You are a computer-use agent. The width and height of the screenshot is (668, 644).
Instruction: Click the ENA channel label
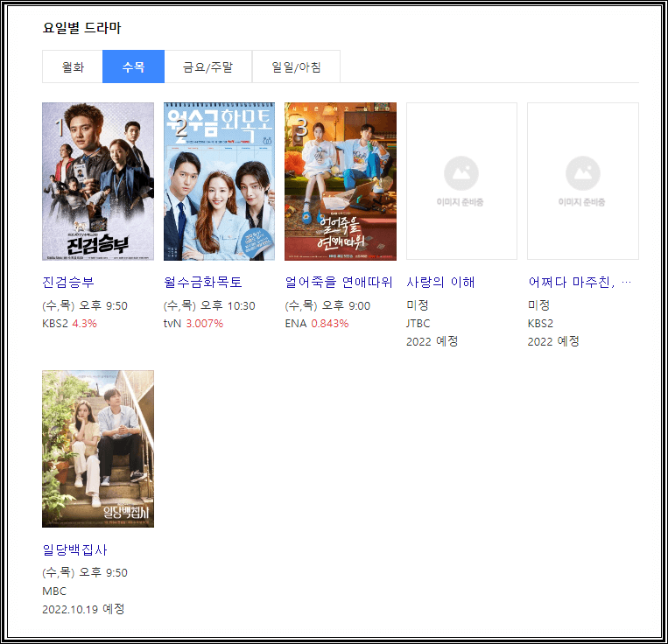(x=296, y=324)
